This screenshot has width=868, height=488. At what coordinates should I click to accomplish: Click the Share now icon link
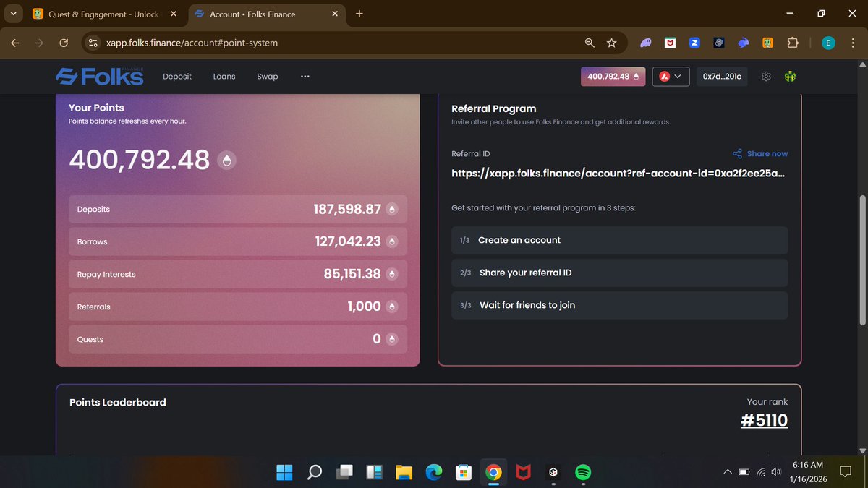(759, 153)
